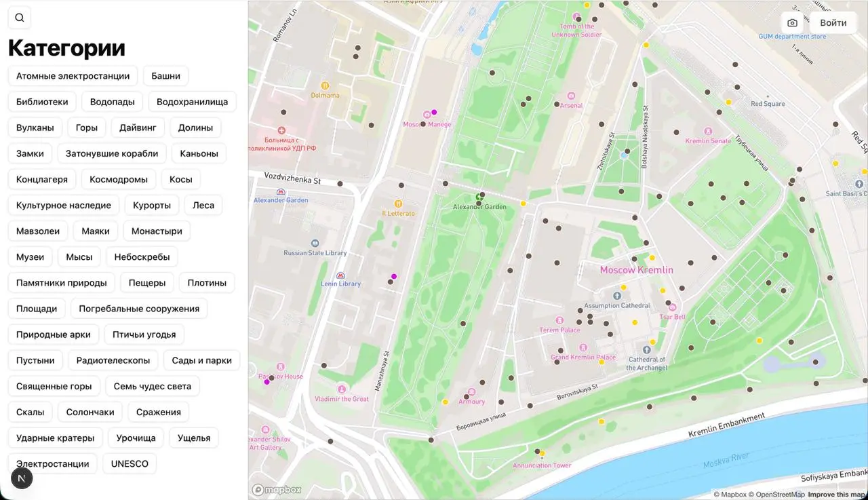Choose the Вулканы category
The width and height of the screenshot is (868, 500).
(35, 128)
